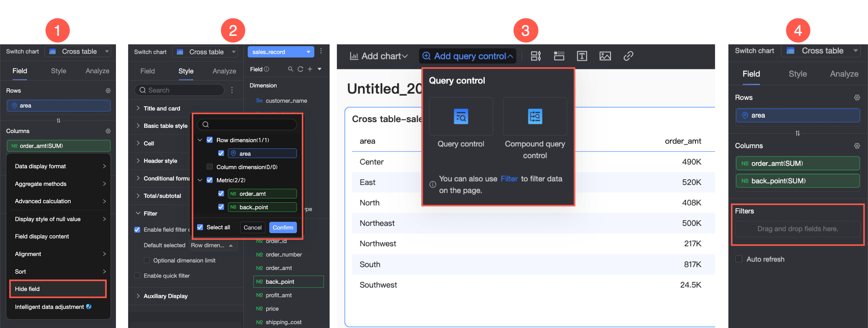Enable the Auto refresh checkbox

(739, 259)
